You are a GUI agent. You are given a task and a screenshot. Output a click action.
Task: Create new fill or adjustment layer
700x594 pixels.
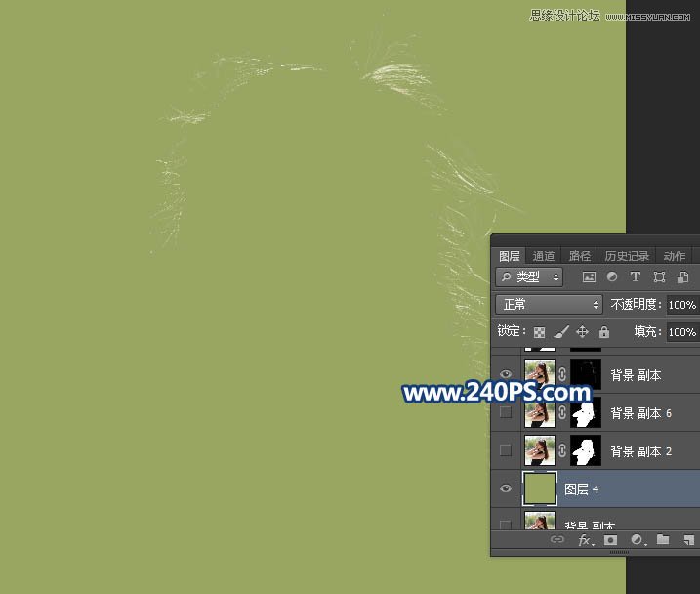(638, 540)
